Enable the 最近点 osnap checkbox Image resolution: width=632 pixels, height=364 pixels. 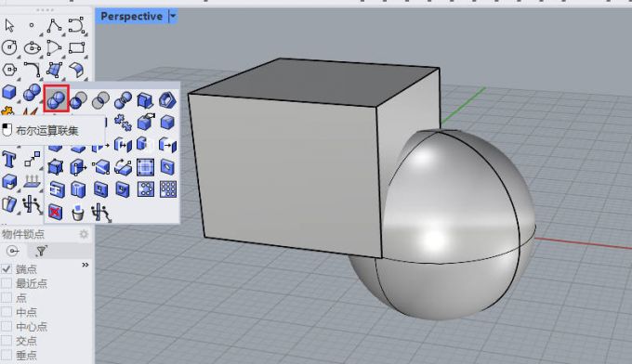pos(7,283)
